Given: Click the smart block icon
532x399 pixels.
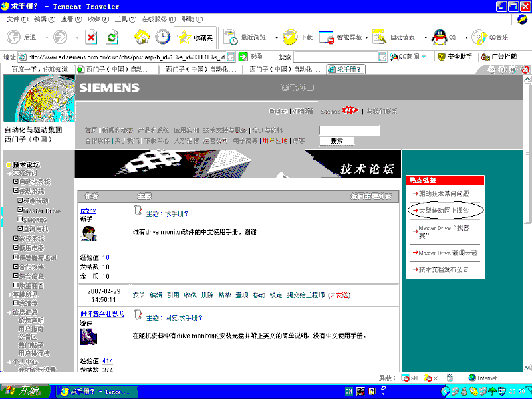Looking at the screenshot, I should (x=327, y=37).
